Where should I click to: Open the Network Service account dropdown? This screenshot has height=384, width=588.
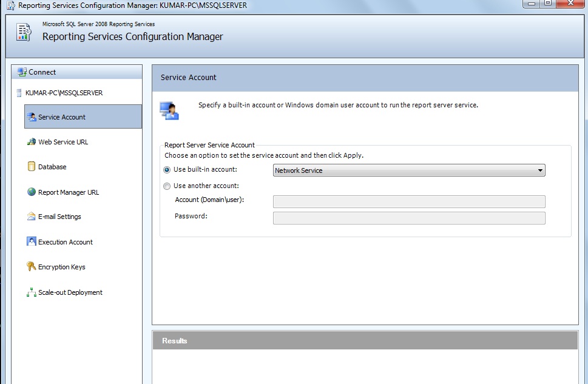click(x=409, y=170)
